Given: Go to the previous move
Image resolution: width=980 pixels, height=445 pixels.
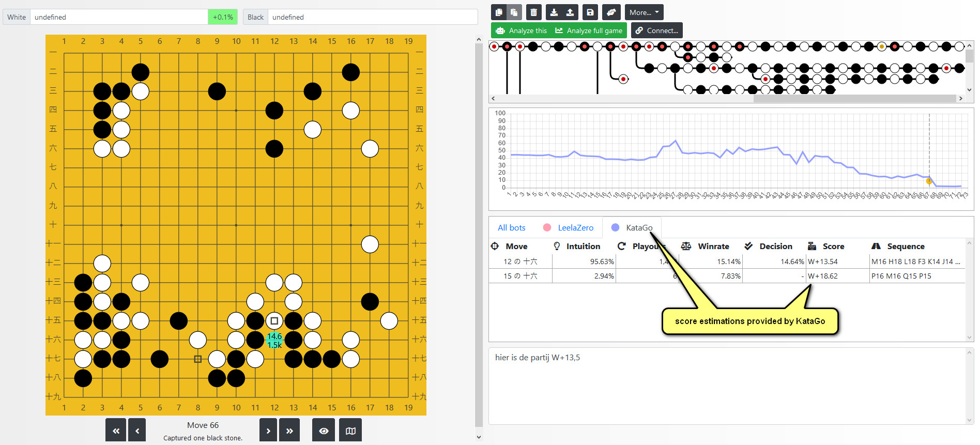Looking at the screenshot, I should click(137, 431).
